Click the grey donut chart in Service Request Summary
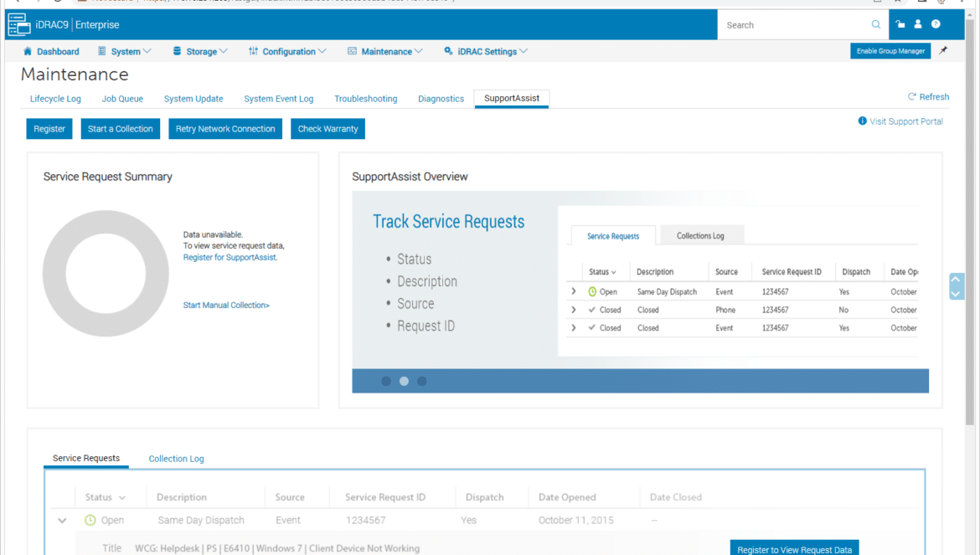The image size is (980, 555). tap(106, 274)
